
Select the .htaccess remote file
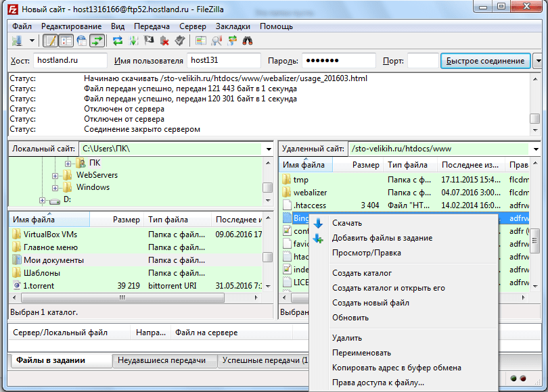pyautogui.click(x=405, y=205)
